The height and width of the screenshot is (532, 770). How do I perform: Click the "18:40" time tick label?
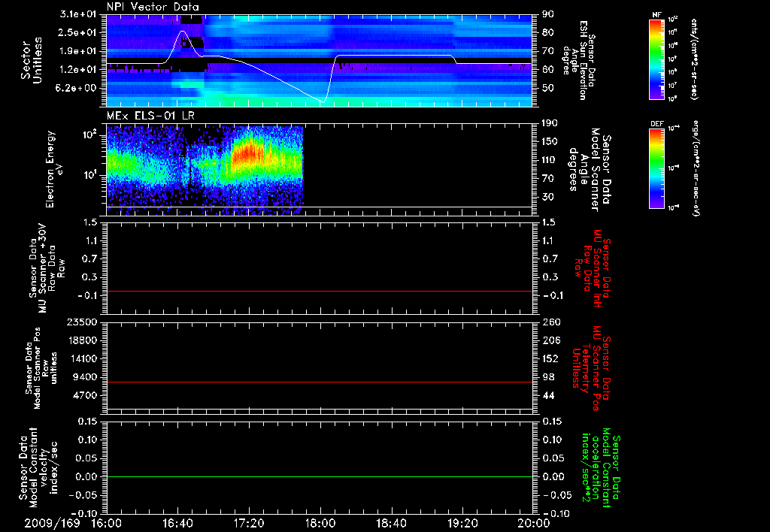click(x=391, y=523)
